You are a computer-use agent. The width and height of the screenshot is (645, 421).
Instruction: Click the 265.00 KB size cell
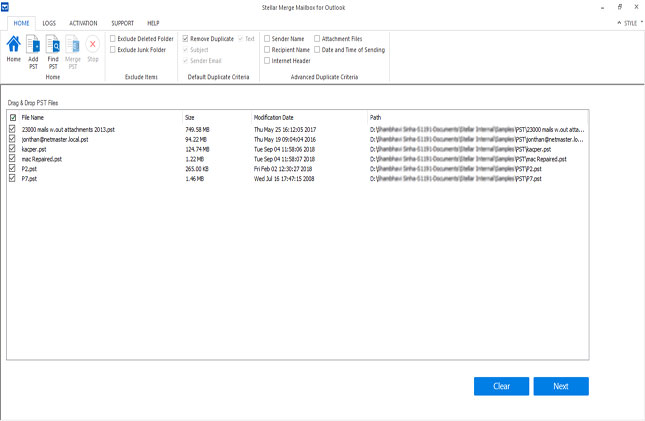pos(197,169)
